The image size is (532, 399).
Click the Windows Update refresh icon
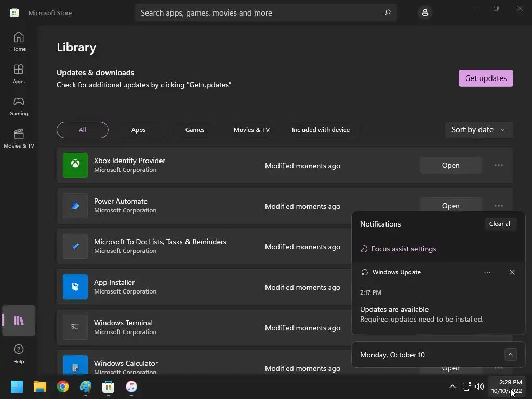pyautogui.click(x=364, y=272)
